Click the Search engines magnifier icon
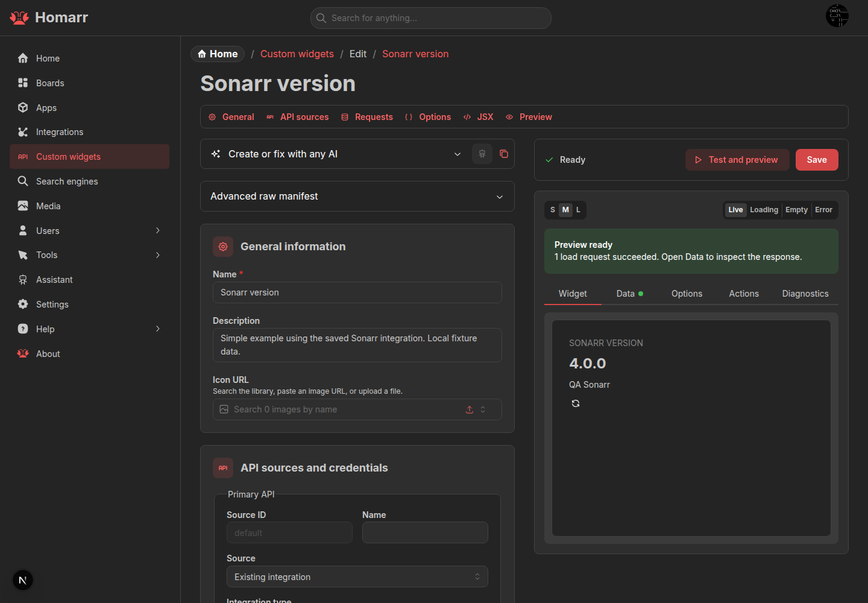The width and height of the screenshot is (868, 603). [x=23, y=181]
